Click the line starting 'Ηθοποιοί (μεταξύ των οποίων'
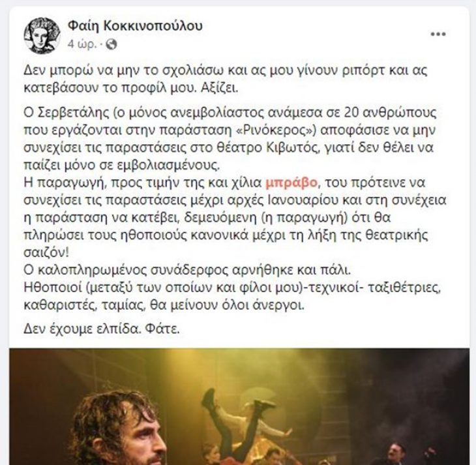 tap(232, 288)
